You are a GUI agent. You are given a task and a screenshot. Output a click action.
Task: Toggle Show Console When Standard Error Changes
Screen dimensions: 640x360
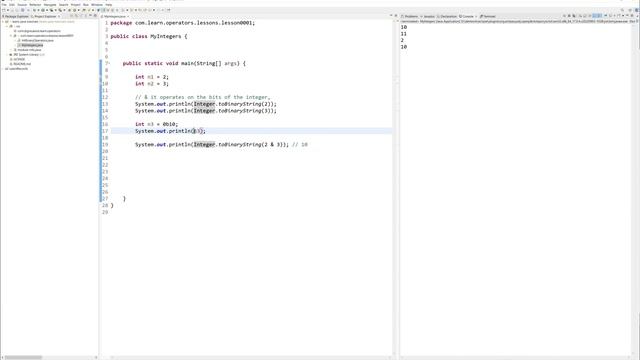point(600,16)
